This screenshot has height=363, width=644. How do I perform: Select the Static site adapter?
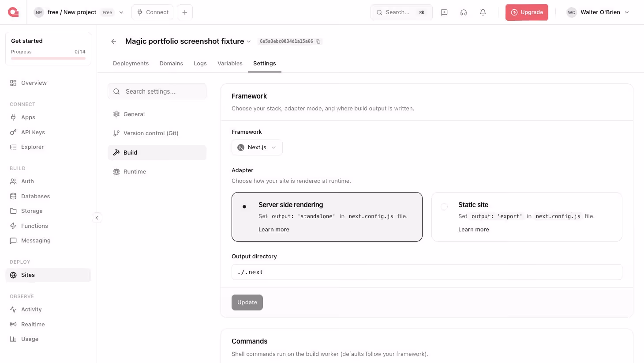[x=527, y=217]
